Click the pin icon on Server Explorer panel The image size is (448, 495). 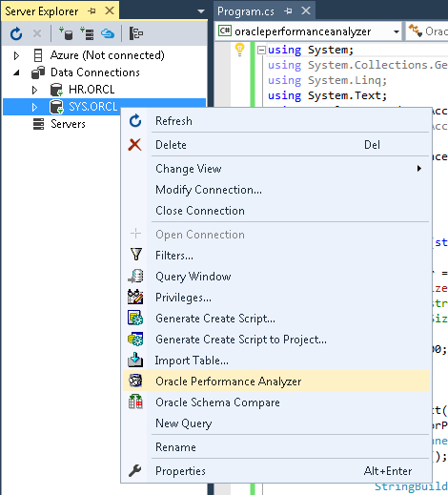point(92,11)
